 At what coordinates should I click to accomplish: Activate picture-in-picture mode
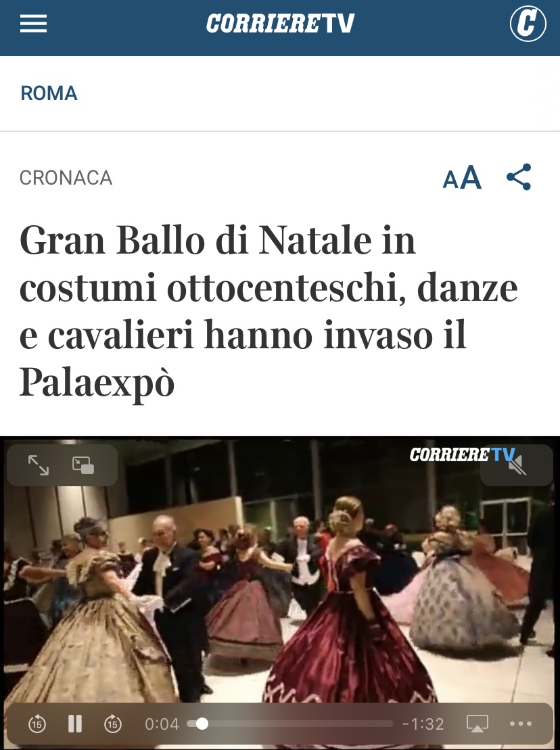pos(83,465)
